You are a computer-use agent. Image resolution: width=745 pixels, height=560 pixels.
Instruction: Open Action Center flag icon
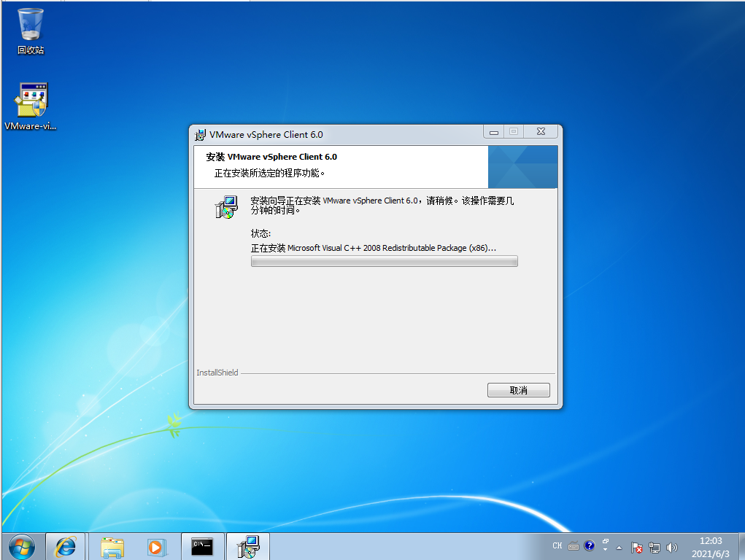click(x=637, y=548)
